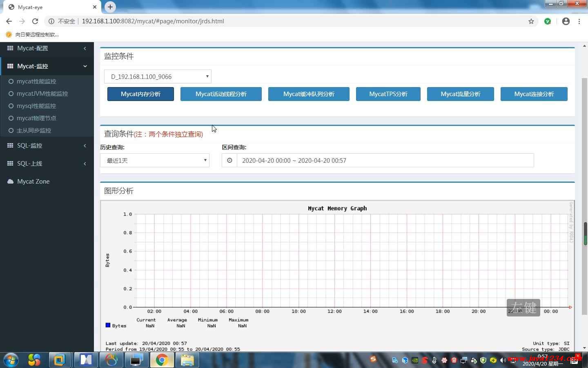This screenshot has width=588, height=368.
Task: Open the Chrome profile avatar icon
Action: coord(566,21)
